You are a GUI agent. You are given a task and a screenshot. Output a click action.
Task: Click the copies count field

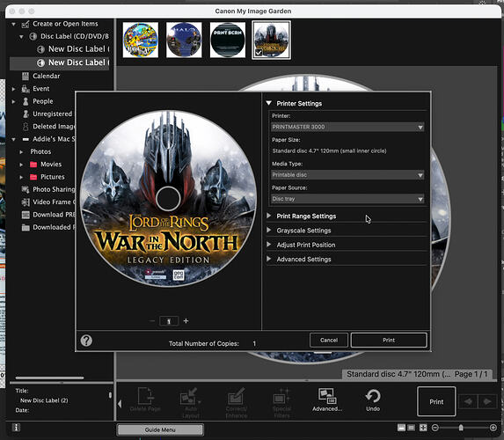point(169,321)
